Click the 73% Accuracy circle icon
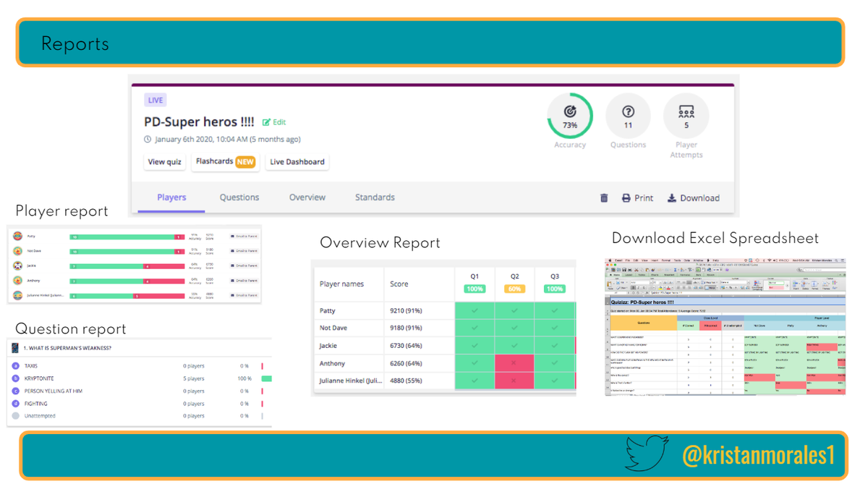The image size is (868, 484). coord(570,116)
